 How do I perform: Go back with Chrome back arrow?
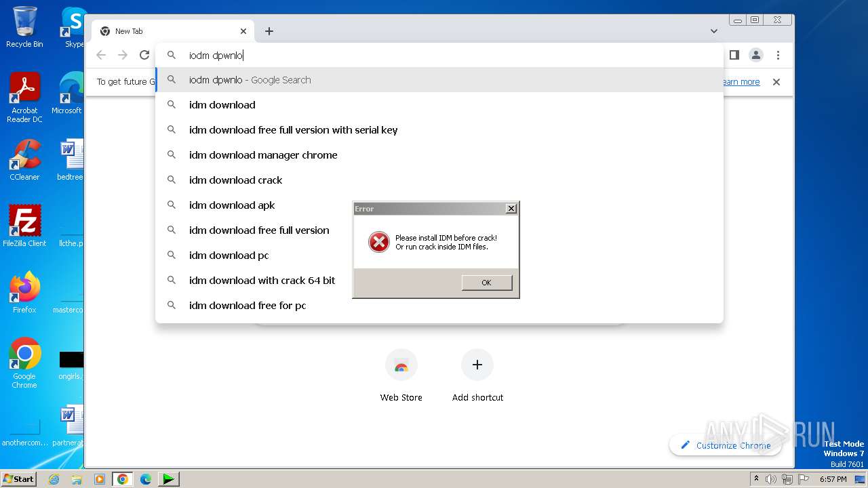pos(101,56)
